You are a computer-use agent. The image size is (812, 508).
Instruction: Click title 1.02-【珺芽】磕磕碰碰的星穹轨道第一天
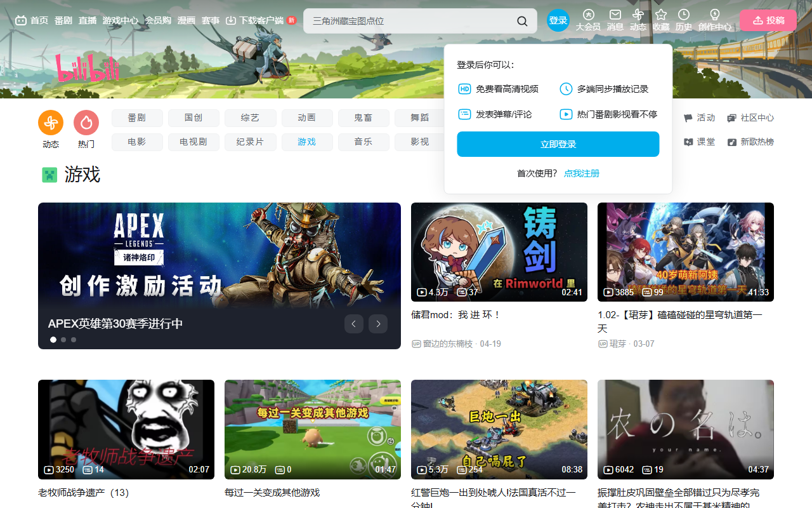[680, 322]
